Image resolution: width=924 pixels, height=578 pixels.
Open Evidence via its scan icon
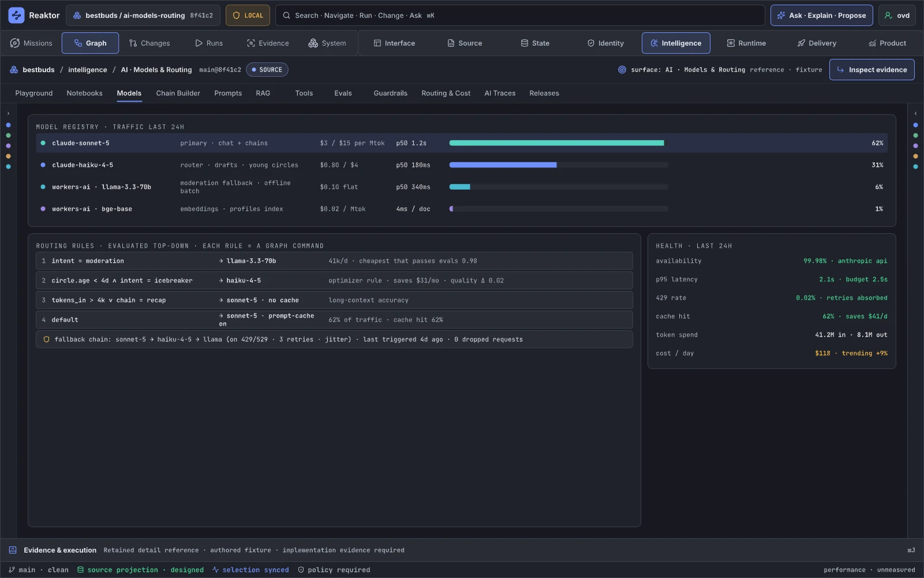(251, 43)
